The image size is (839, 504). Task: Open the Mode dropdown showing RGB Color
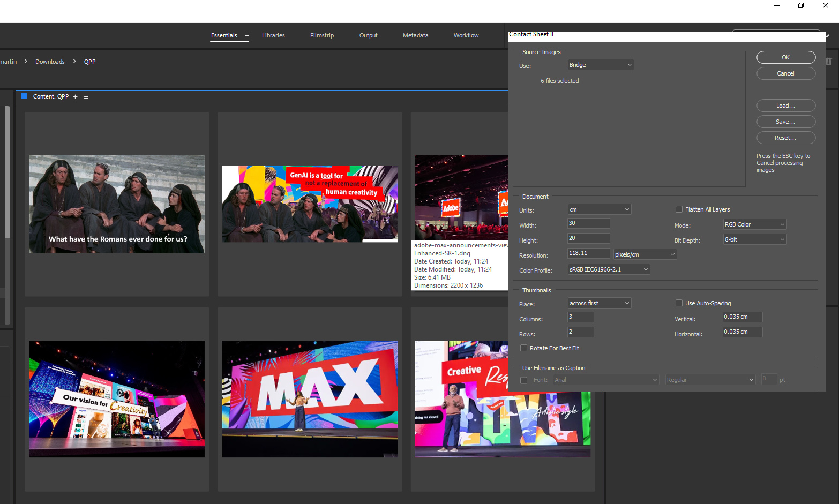click(x=754, y=224)
